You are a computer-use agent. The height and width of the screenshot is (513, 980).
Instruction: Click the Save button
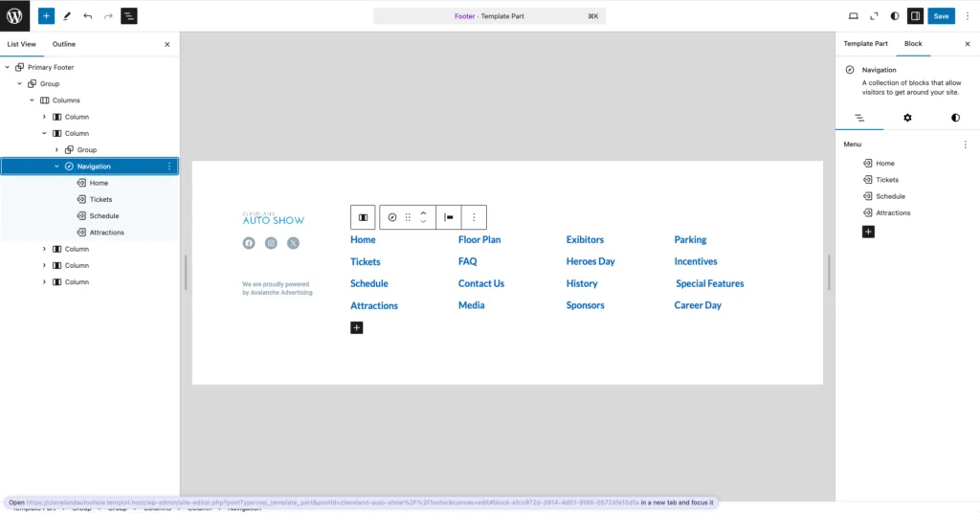tap(941, 16)
